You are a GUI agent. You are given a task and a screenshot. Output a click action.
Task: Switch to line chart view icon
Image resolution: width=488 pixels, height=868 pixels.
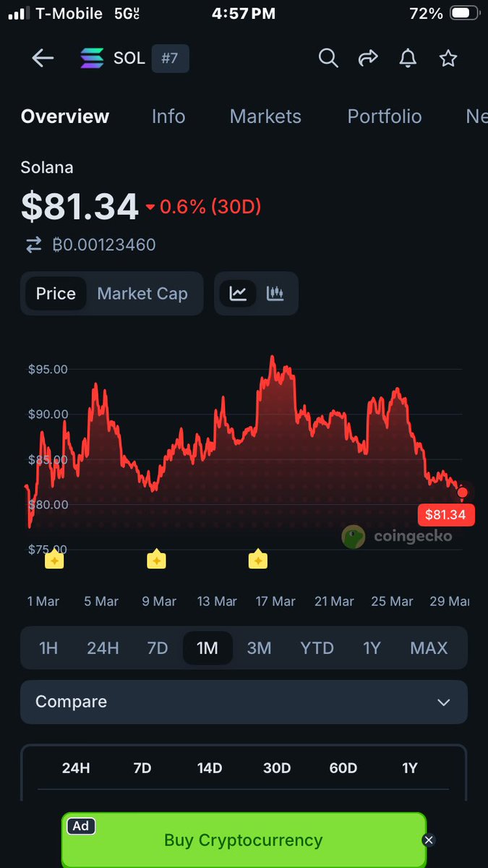(239, 294)
